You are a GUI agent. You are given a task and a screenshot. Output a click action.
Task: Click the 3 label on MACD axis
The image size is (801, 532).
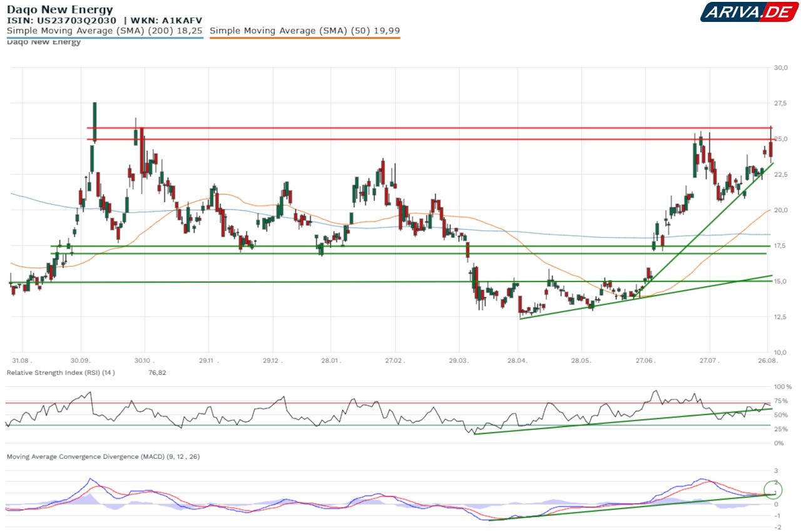pos(776,471)
